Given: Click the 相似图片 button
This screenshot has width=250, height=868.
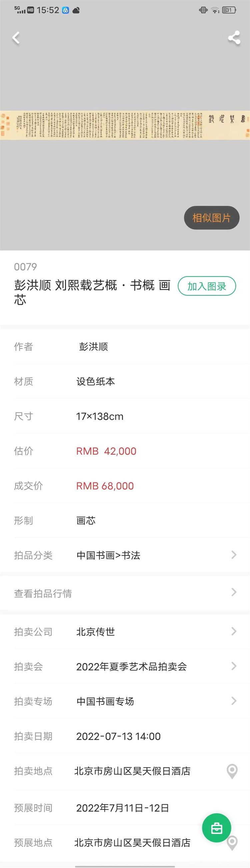Looking at the screenshot, I should (212, 218).
